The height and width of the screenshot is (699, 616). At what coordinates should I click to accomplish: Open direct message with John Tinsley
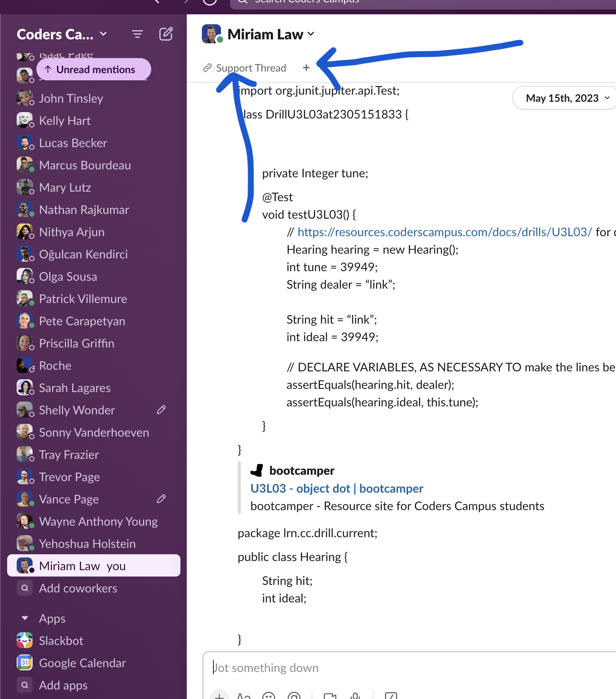pos(94,98)
